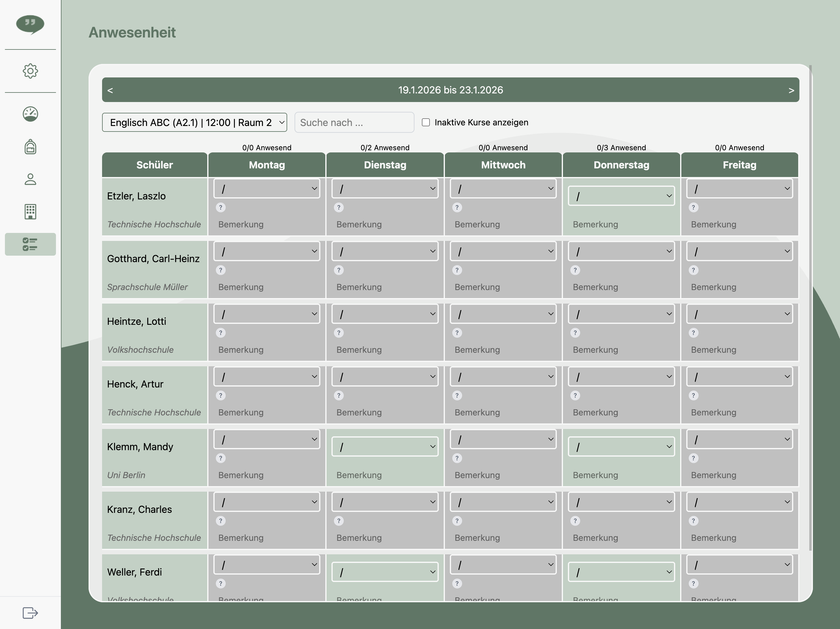Open the building icon in sidebar
The image size is (840, 629).
[x=30, y=212]
